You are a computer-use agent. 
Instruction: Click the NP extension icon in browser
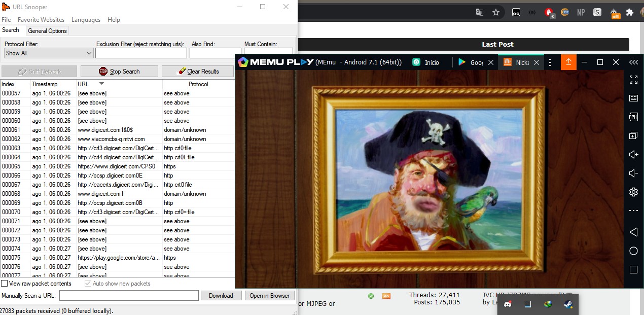pos(581,12)
